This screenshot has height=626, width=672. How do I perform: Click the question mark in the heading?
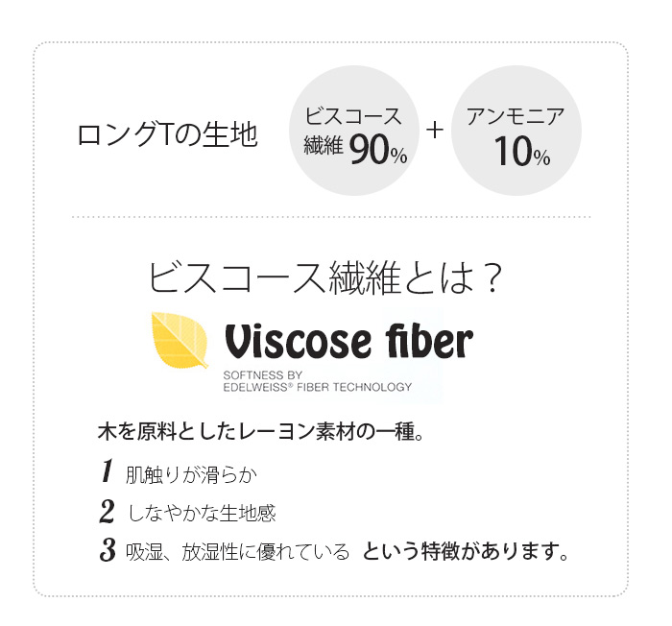click(x=492, y=277)
